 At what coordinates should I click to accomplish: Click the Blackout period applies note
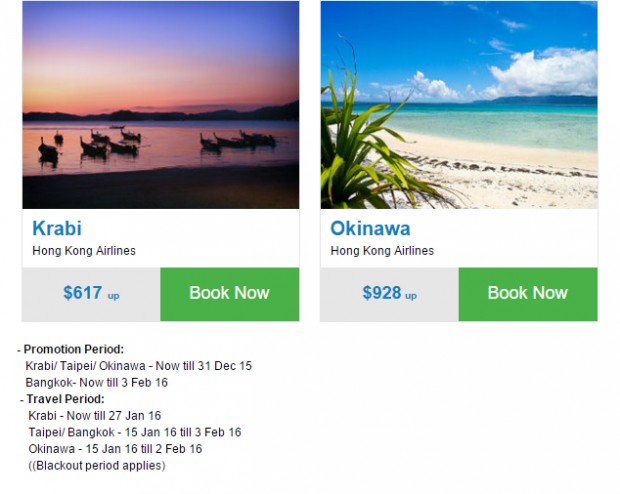[x=97, y=466]
